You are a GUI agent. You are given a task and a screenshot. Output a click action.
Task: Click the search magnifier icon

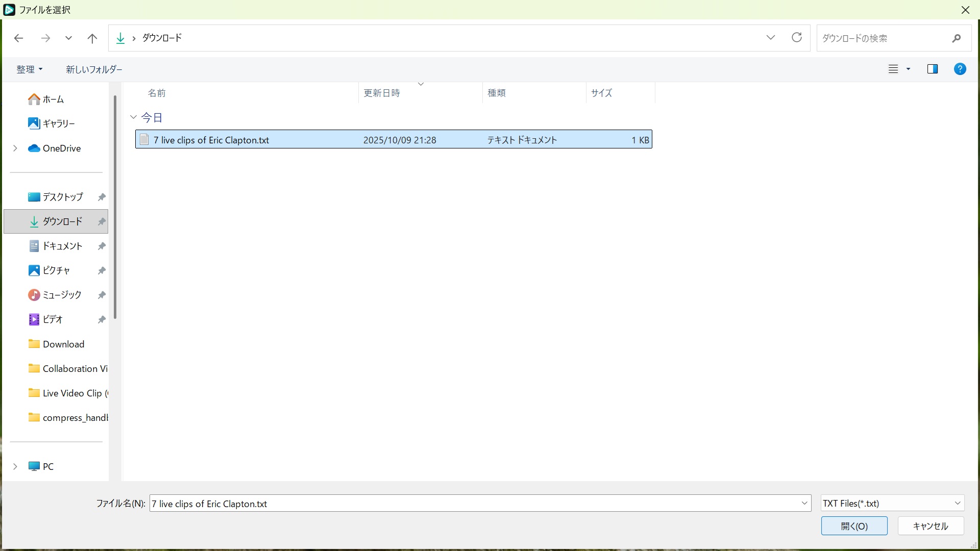(x=956, y=38)
